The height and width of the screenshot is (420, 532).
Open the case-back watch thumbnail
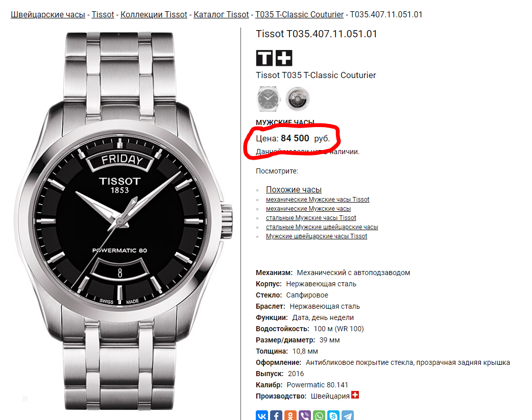click(x=298, y=98)
